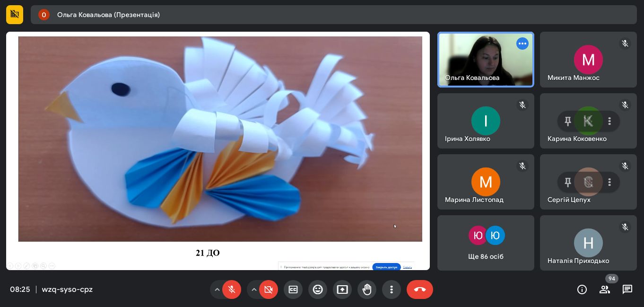Click the present screen icon
Image resolution: width=644 pixels, height=307 pixels.
pyautogui.click(x=342, y=289)
